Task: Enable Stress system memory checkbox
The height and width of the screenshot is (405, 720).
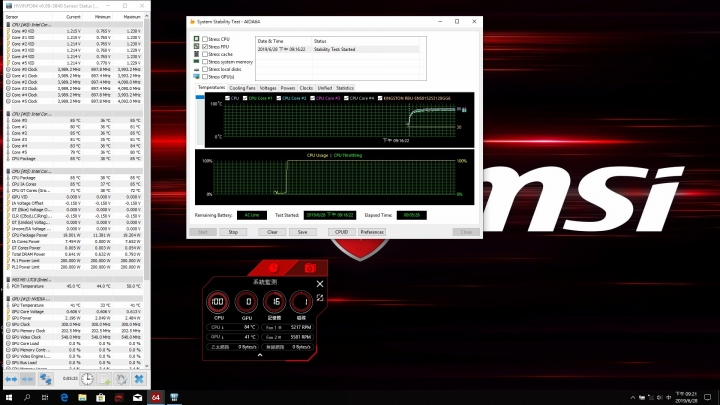Action: [x=205, y=62]
